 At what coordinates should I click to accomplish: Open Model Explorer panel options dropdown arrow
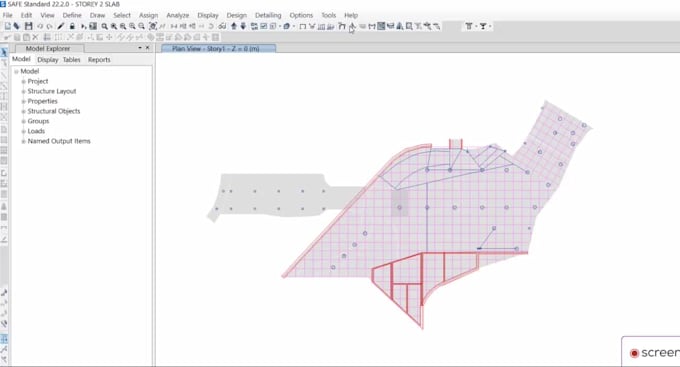point(140,48)
